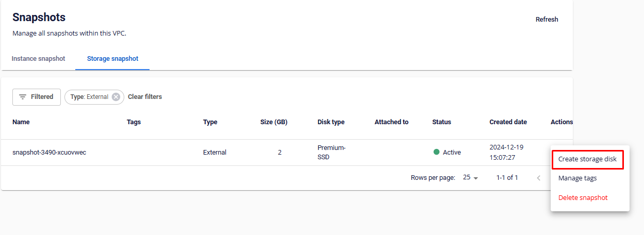
Task: Choose Create storage disk from the menu
Action: (x=587, y=159)
